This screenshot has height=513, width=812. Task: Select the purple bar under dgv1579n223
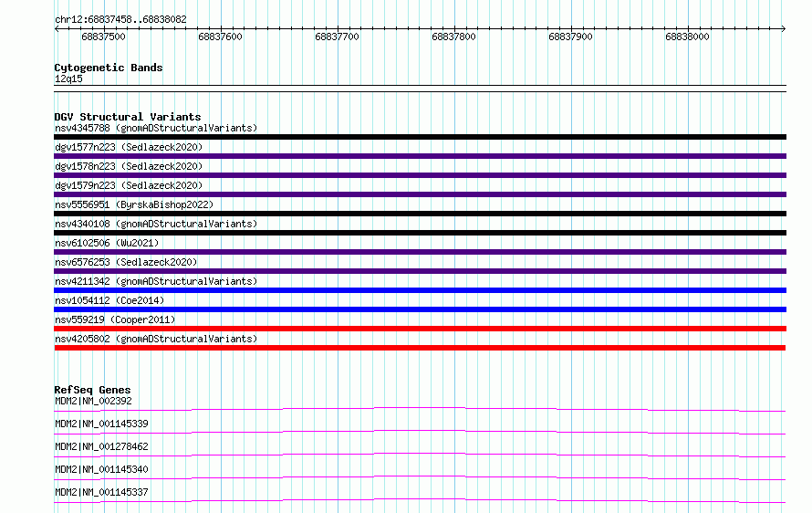420,194
